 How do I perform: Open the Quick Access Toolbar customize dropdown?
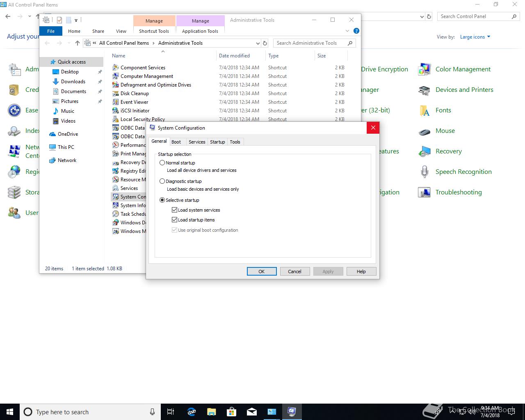point(76,20)
